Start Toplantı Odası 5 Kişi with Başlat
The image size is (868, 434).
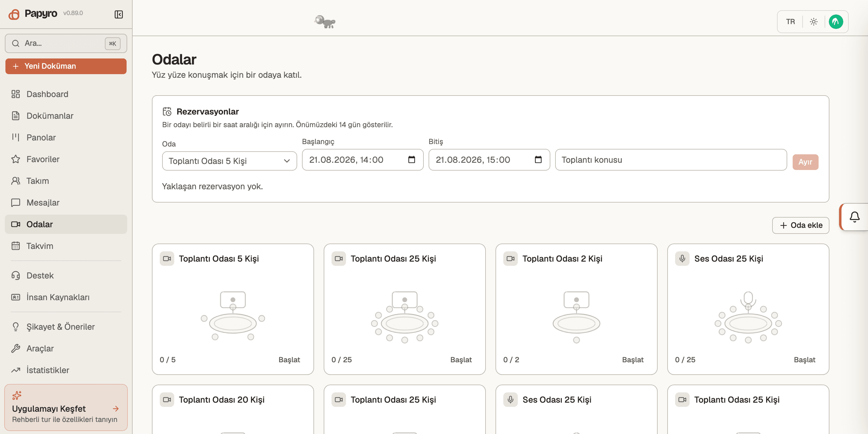tap(289, 360)
